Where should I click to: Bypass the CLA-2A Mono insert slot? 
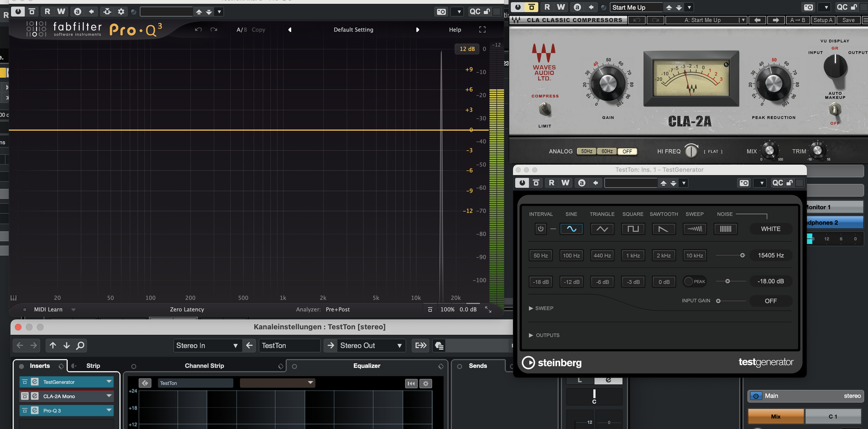tap(25, 396)
